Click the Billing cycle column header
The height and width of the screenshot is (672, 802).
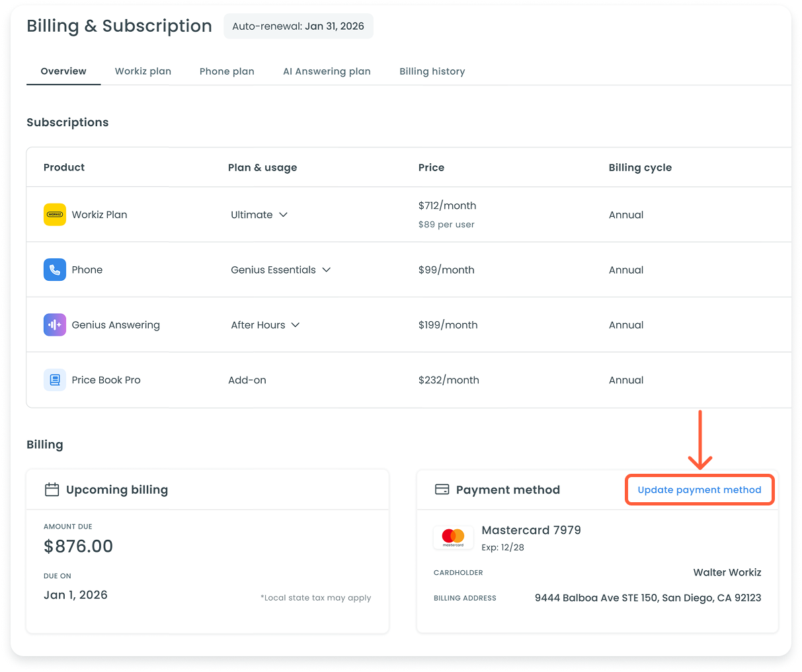click(x=639, y=168)
